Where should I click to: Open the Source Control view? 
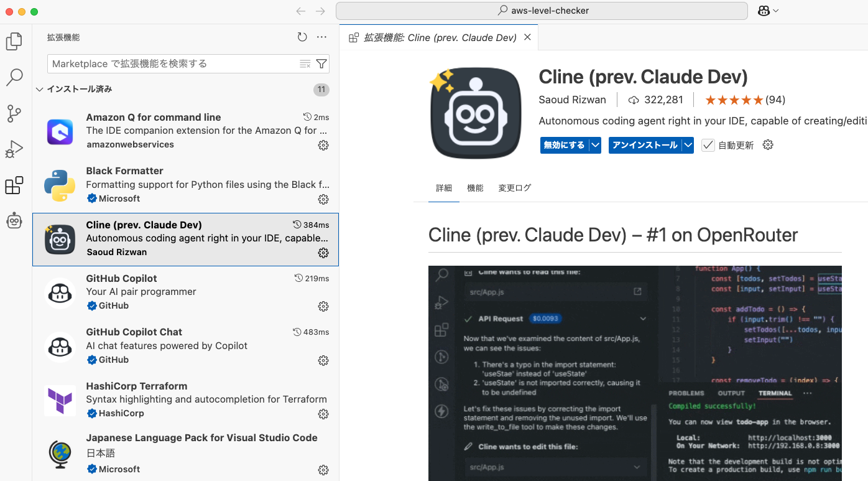(14, 114)
